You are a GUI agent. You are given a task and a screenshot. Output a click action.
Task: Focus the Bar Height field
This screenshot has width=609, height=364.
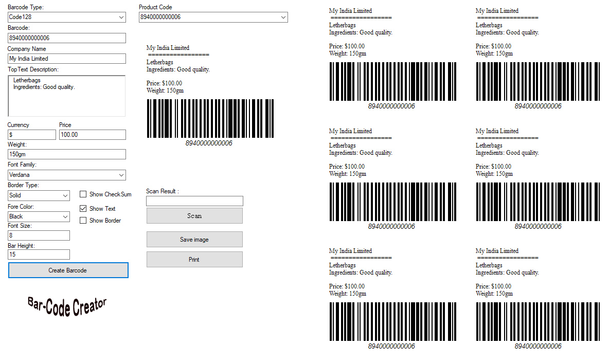39,254
